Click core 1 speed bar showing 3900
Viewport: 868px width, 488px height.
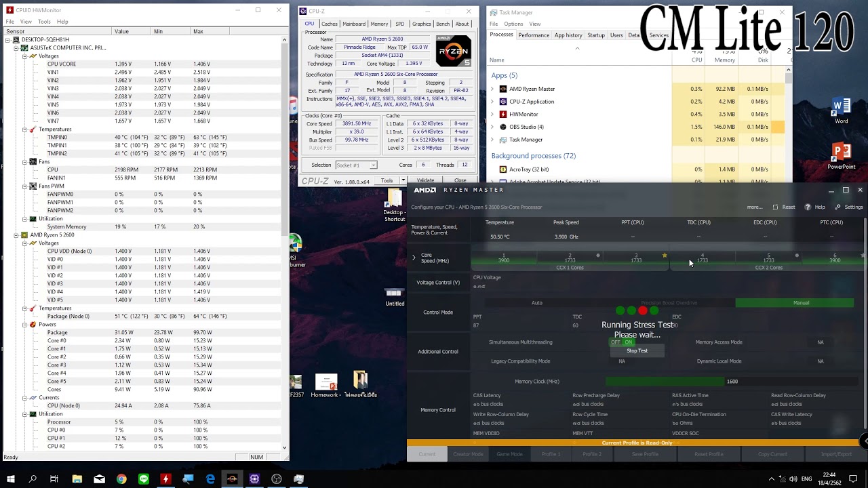click(x=504, y=259)
